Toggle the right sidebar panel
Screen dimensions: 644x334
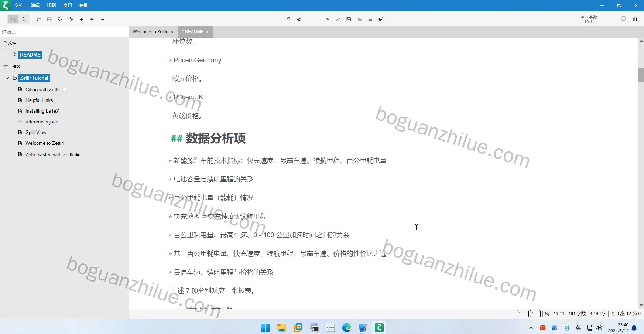(x=636, y=20)
